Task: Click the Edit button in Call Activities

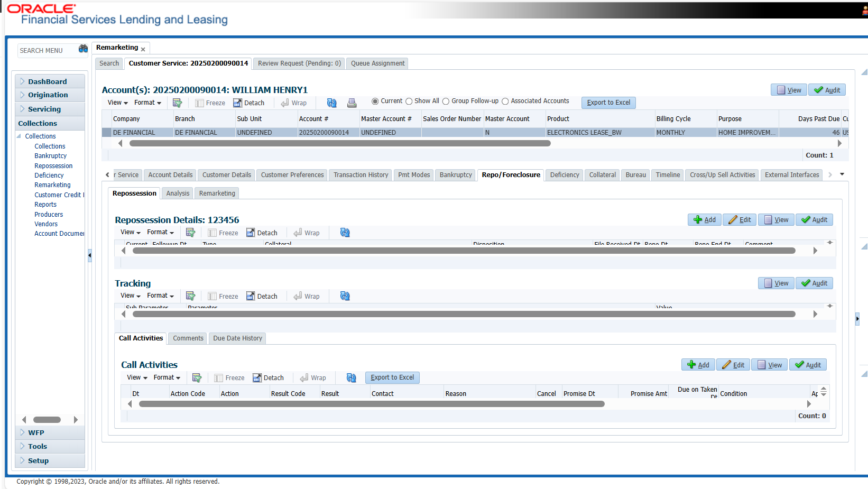Action: [x=733, y=365]
